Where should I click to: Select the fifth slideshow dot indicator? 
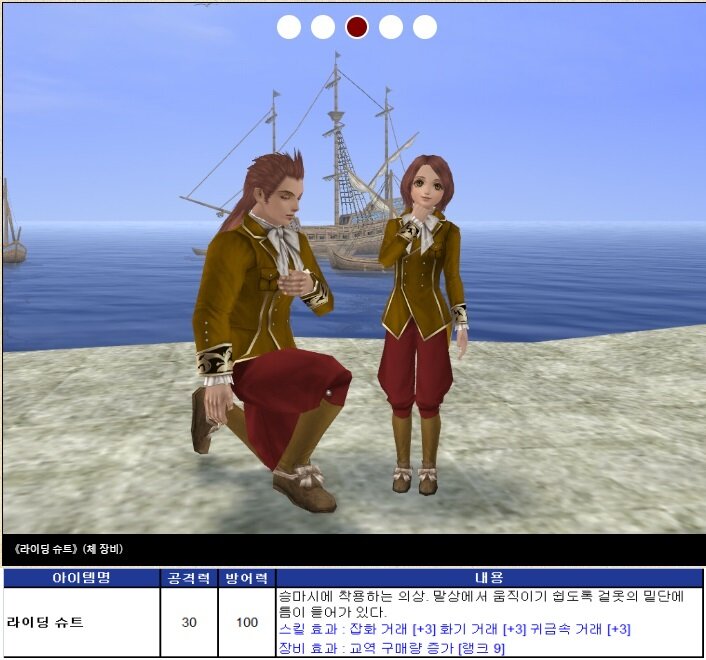425,27
